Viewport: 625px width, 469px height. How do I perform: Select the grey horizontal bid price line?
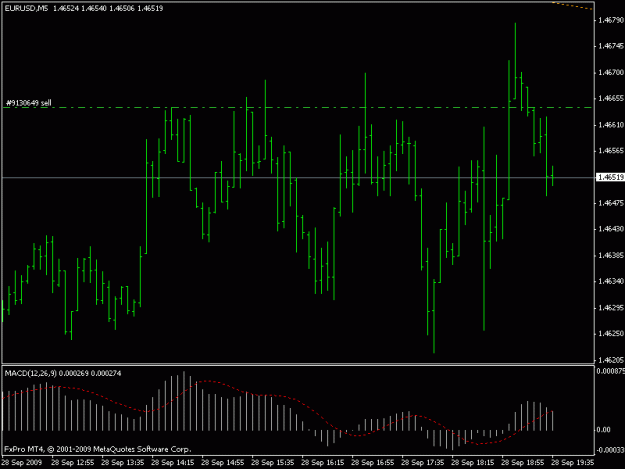coord(298,177)
